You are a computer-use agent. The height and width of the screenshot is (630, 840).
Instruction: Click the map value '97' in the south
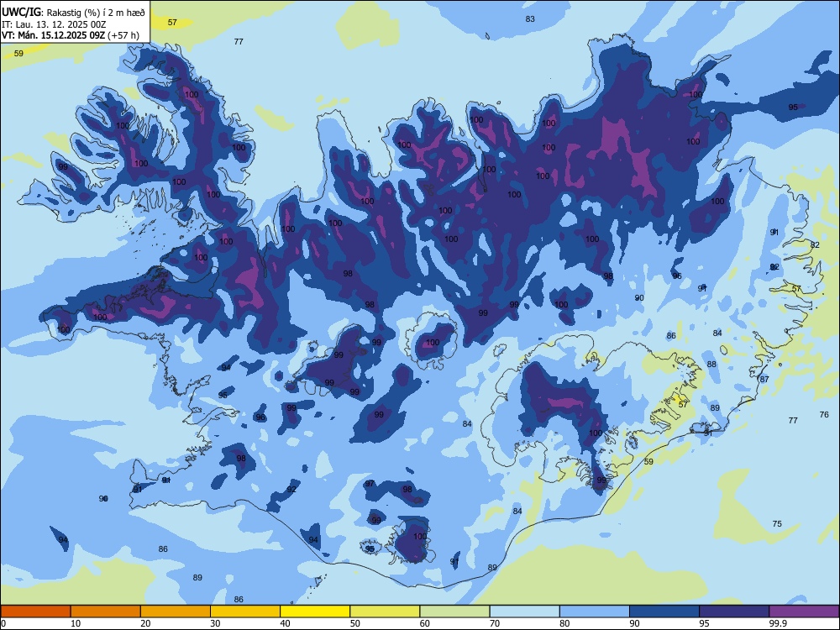tap(370, 483)
